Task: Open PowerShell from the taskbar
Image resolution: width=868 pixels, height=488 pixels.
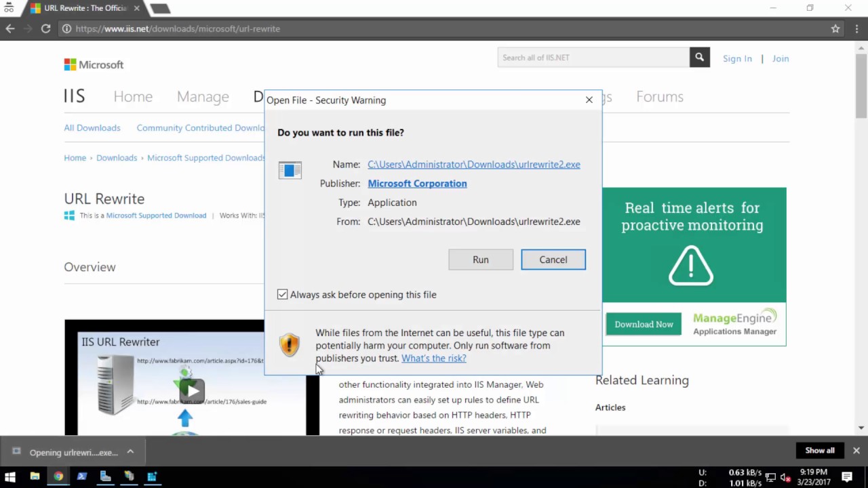Action: click(82, 476)
